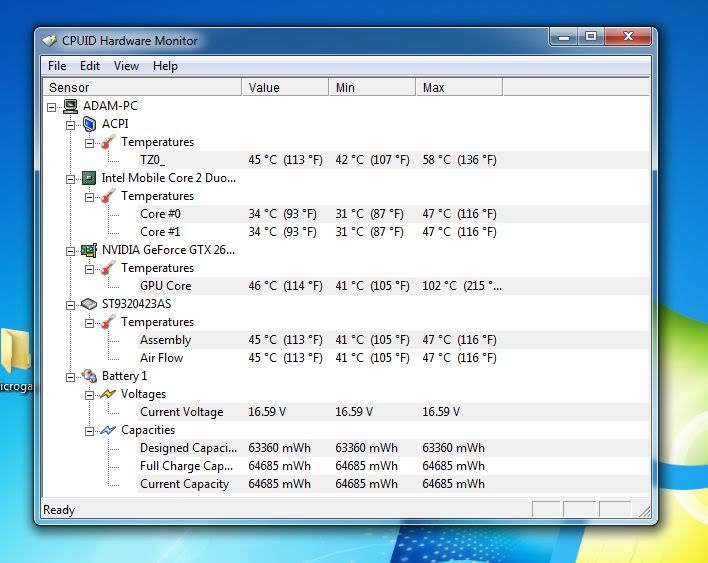Collapse the ST9320423AS drive node
Screen dimensions: 708x563
[70, 305]
